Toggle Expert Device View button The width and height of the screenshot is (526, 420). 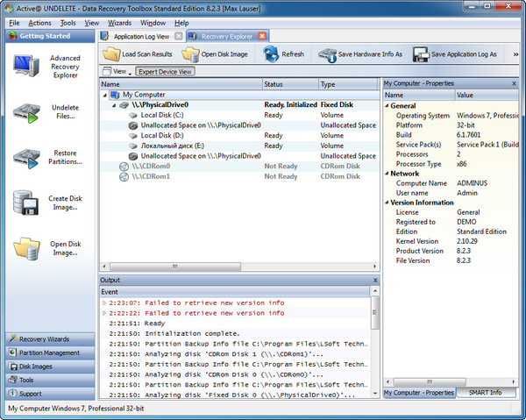coord(165,72)
